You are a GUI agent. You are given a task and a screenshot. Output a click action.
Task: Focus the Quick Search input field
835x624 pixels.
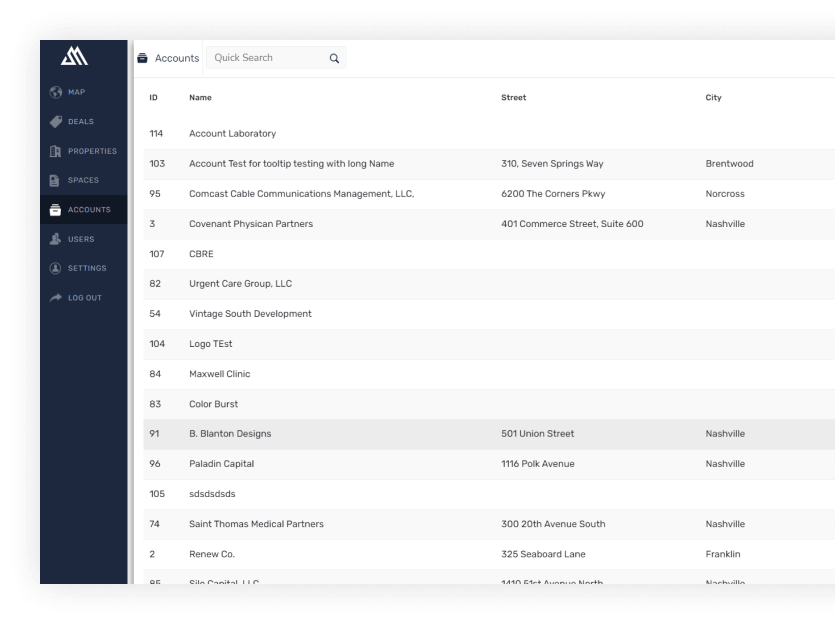click(266, 58)
